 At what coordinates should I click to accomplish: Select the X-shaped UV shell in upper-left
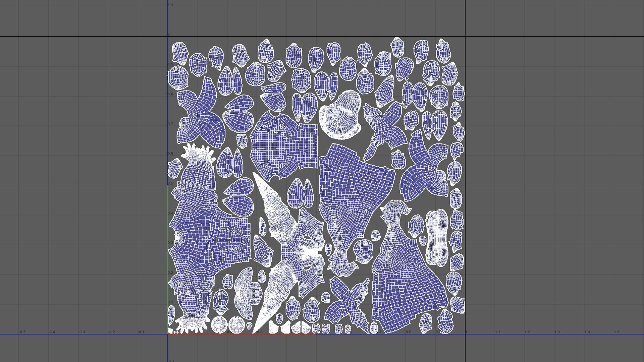(200, 116)
